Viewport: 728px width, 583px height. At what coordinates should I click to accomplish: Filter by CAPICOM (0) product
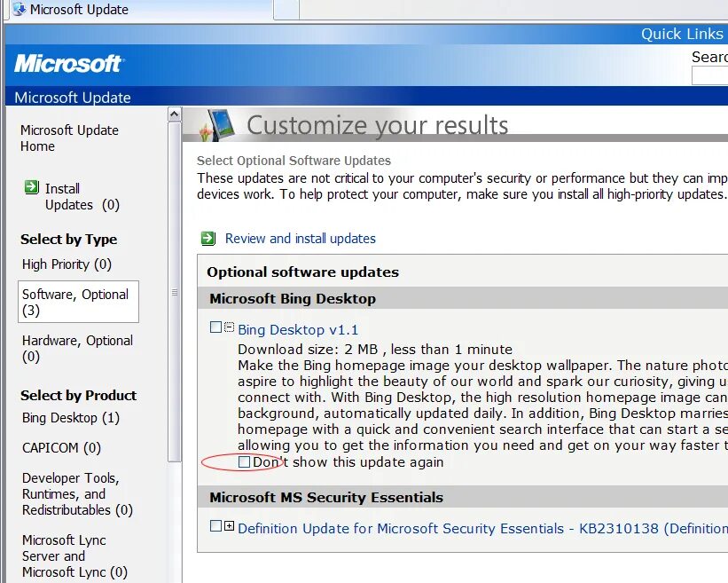pyautogui.click(x=61, y=448)
